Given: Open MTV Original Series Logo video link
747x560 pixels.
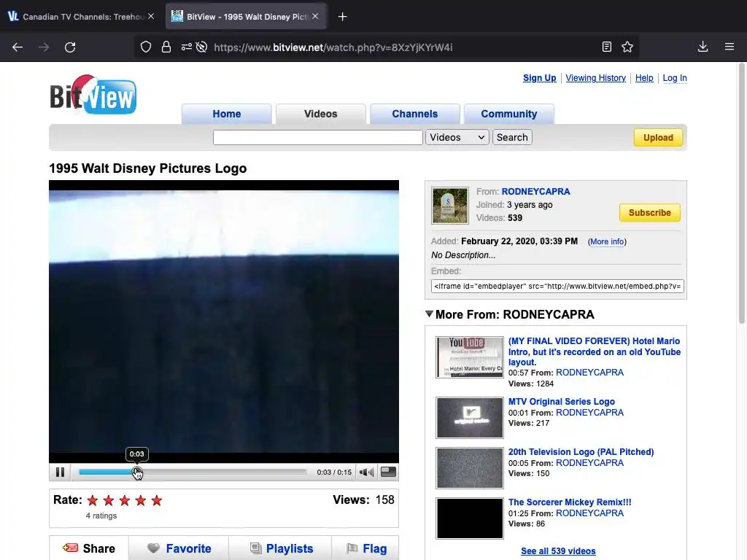Looking at the screenshot, I should click(x=561, y=402).
